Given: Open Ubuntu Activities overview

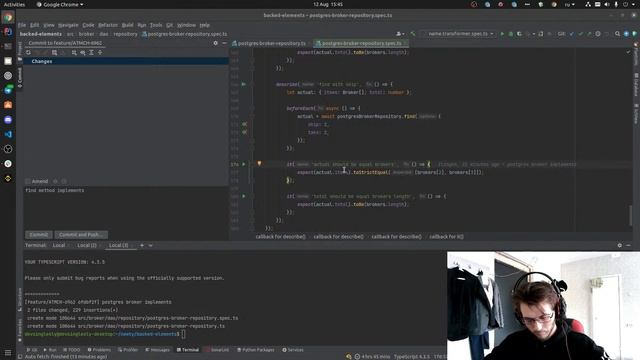Looking at the screenshot, I should [14, 4].
